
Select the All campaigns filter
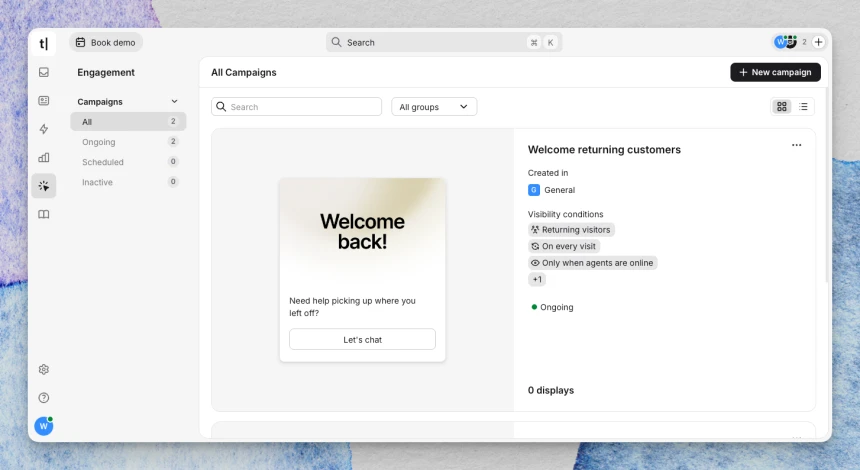(x=128, y=122)
